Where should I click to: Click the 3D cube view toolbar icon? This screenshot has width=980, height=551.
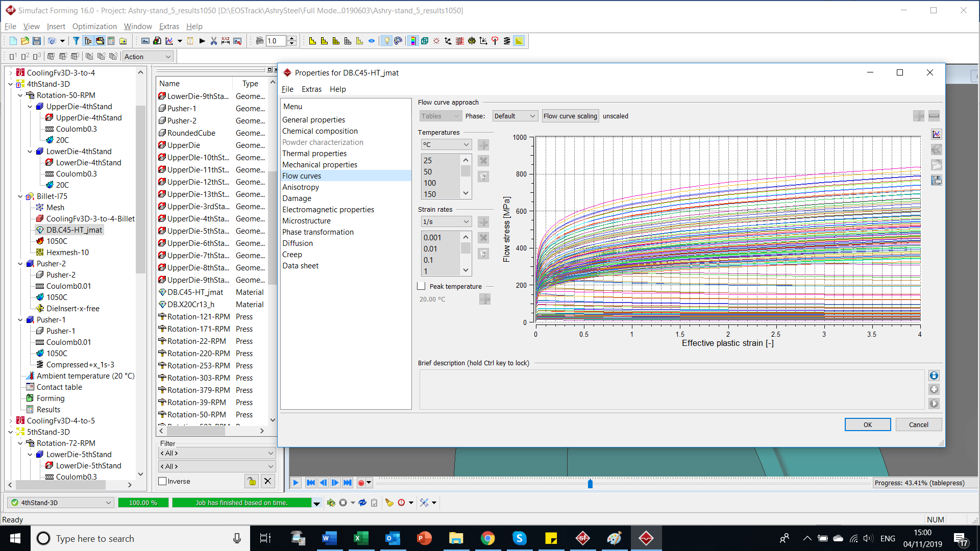coord(425,41)
